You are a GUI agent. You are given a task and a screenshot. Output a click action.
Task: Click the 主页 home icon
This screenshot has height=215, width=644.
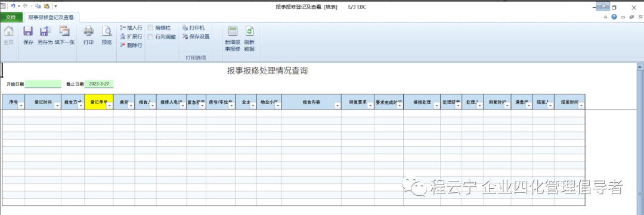click(x=8, y=32)
